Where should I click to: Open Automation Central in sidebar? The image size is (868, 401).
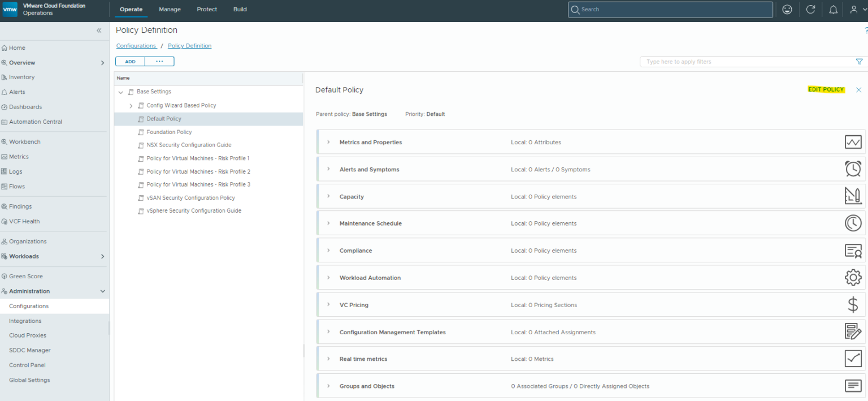click(x=35, y=122)
